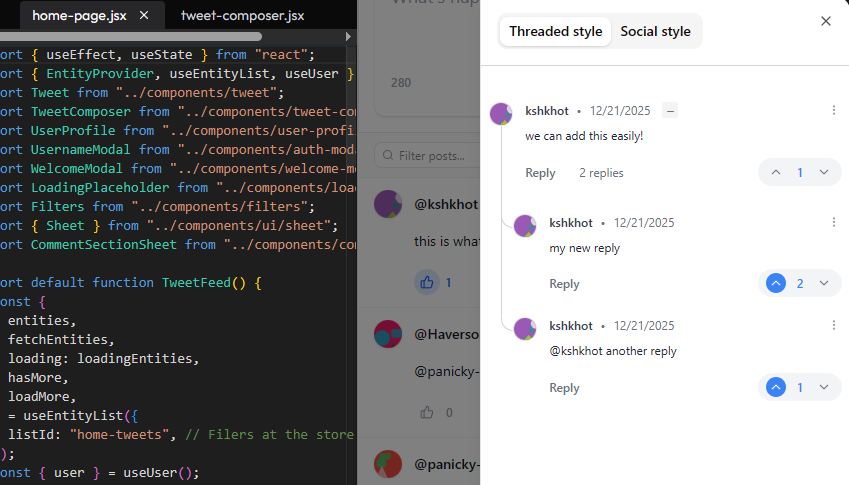
Task: Click the horizontal scrollbar in code editor
Action: [x=131, y=36]
